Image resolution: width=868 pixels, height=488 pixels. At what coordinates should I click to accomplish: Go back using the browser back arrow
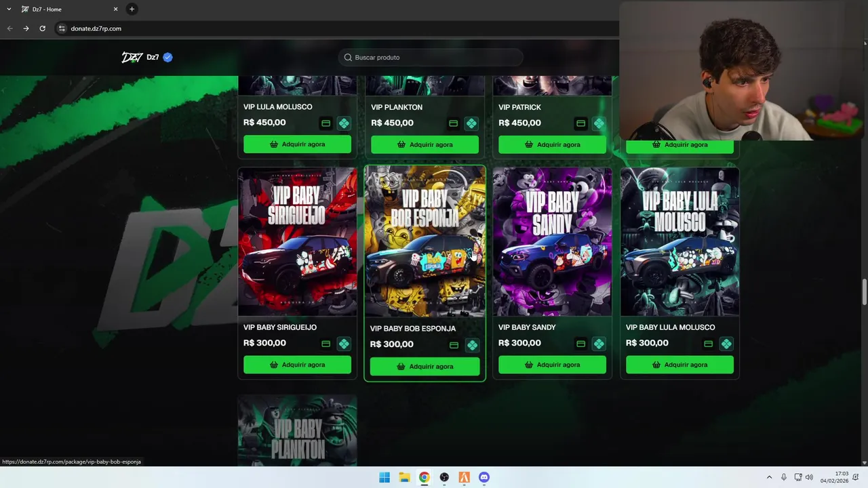click(x=9, y=28)
